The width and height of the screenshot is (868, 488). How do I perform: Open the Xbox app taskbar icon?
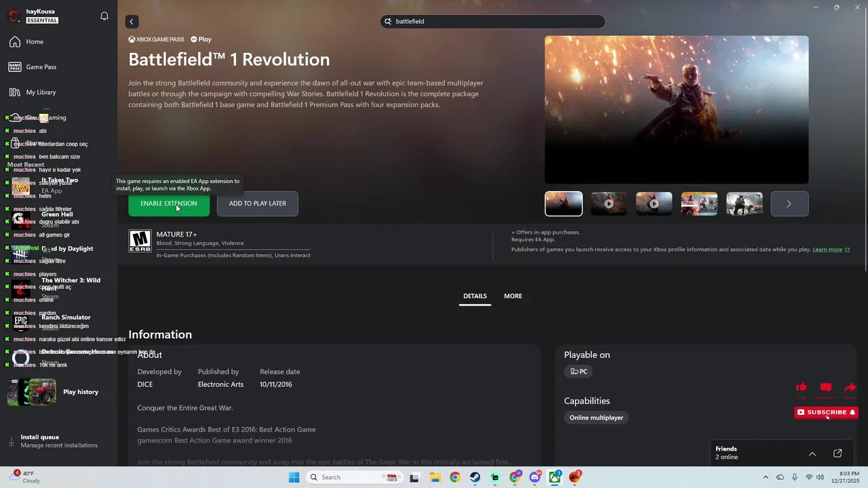click(x=555, y=477)
